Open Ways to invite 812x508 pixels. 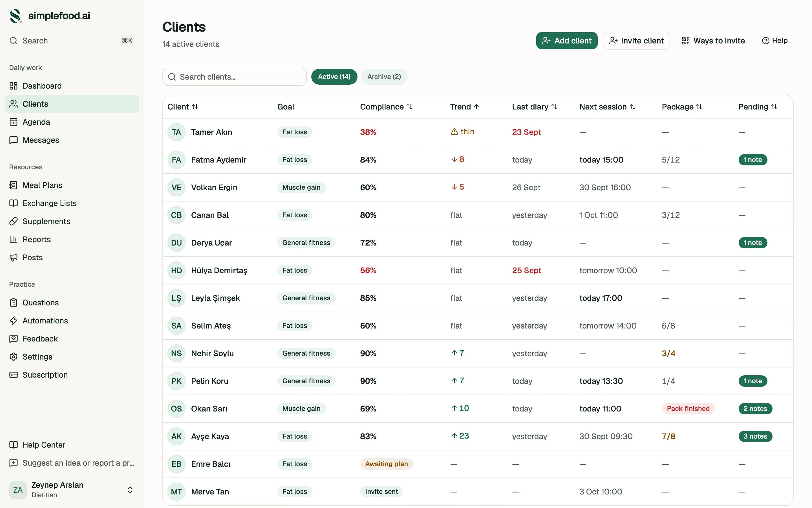(x=713, y=41)
